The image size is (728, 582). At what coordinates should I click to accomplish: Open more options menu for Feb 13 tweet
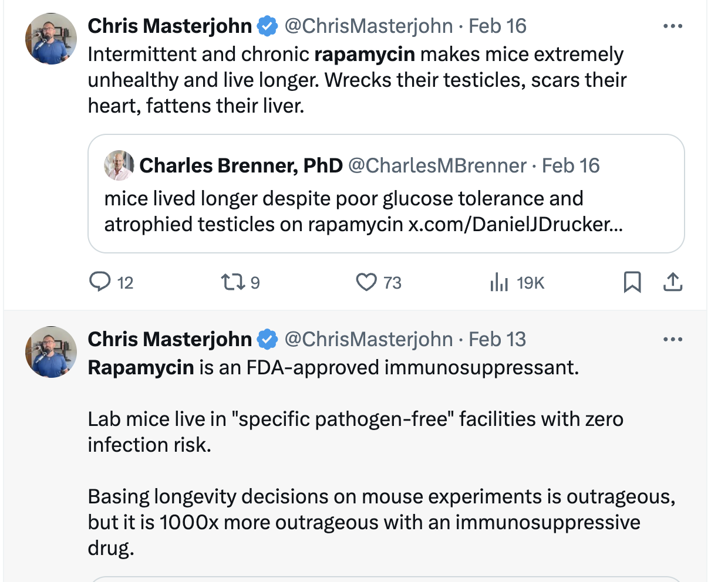click(x=673, y=339)
